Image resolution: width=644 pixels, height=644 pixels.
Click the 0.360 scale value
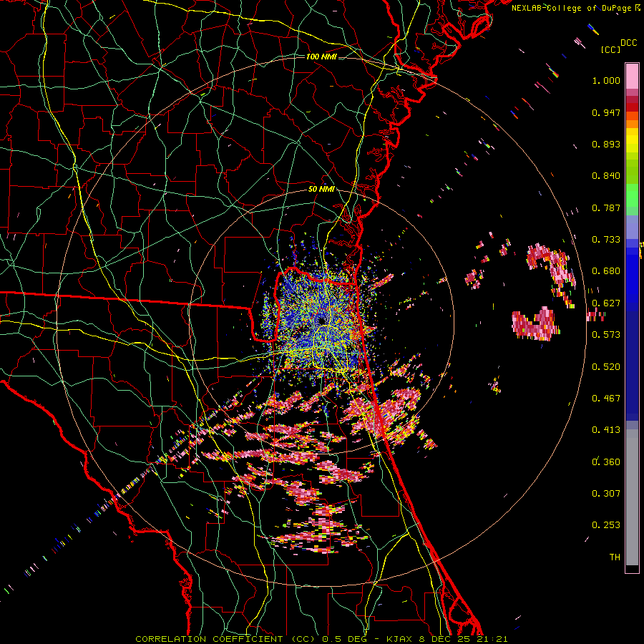[x=606, y=462]
